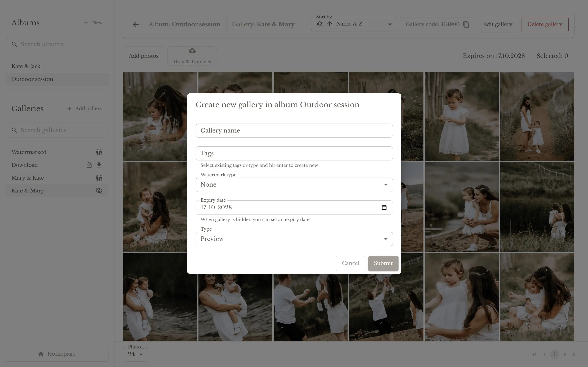Click the lock icon on Download gallery

point(89,165)
